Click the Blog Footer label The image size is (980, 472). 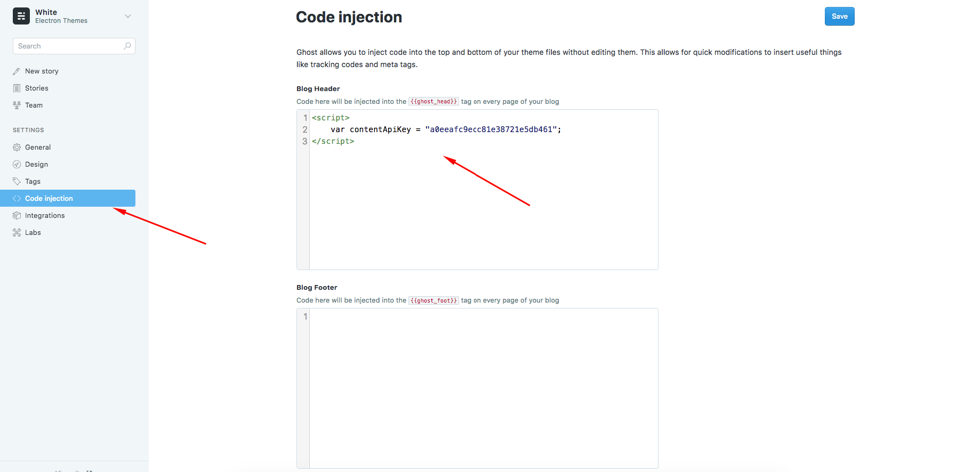click(x=317, y=287)
